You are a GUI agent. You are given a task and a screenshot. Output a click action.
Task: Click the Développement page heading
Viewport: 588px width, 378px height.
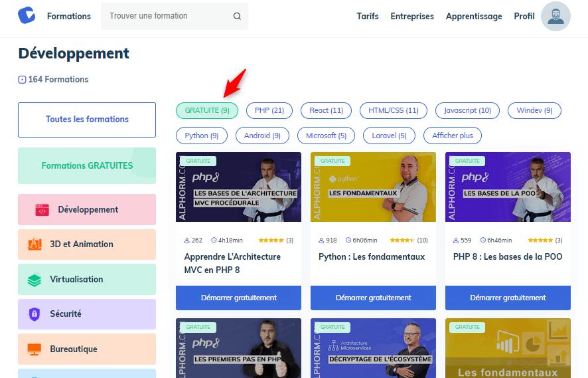coord(74,53)
